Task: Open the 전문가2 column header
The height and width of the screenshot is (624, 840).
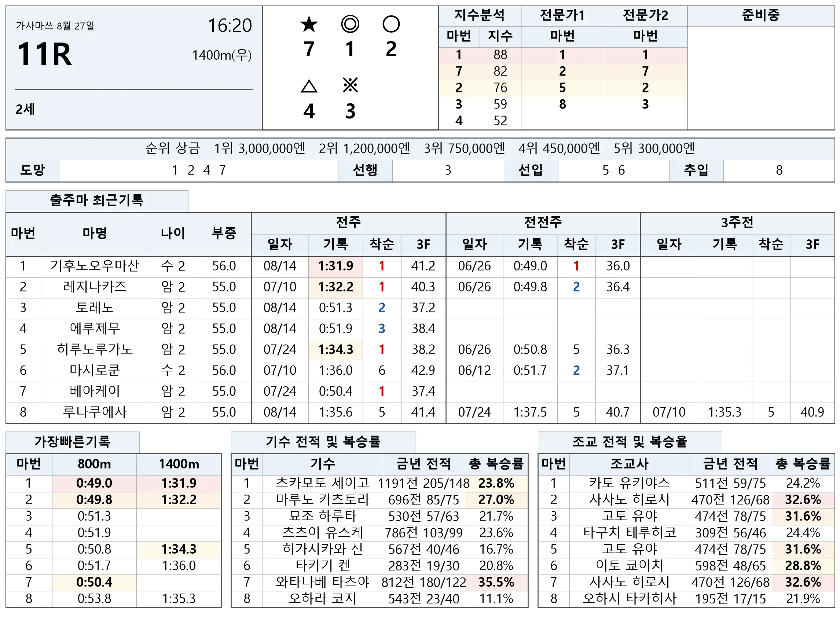Action: coord(645,15)
